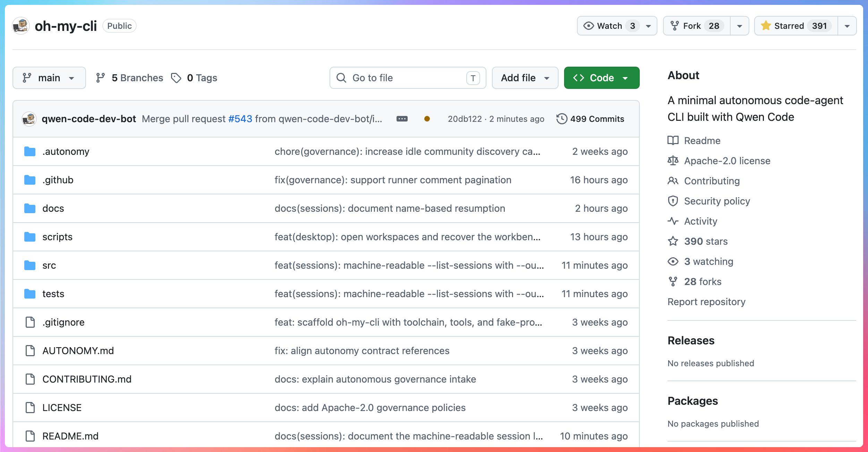The width and height of the screenshot is (868, 452).
Task: Click the README.md file icon
Action: point(30,436)
